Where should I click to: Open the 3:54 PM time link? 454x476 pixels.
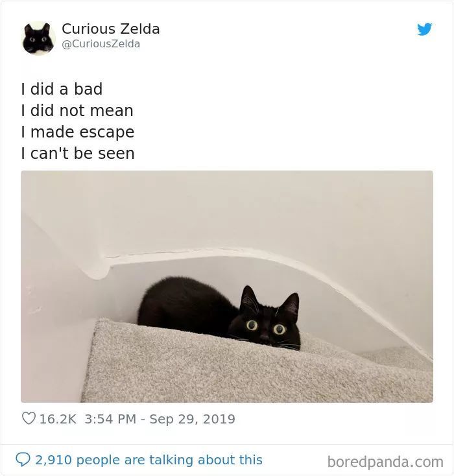tap(110, 419)
